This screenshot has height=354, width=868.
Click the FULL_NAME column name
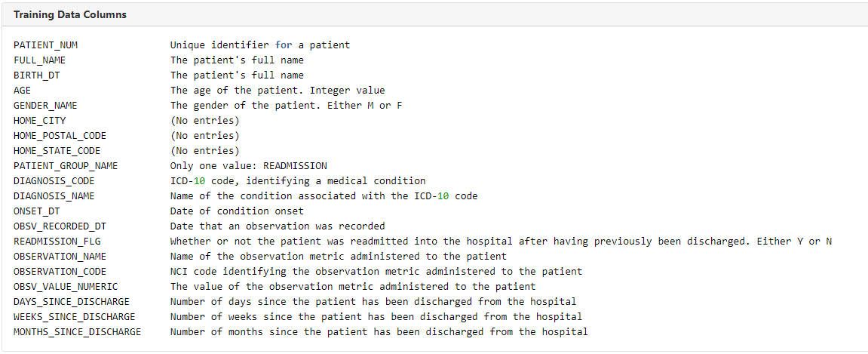click(40, 60)
